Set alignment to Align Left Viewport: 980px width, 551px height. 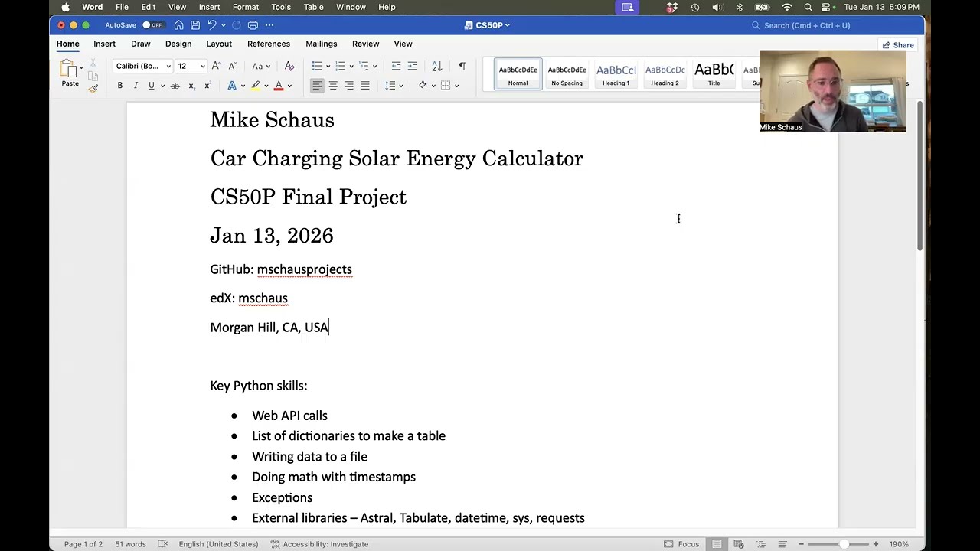click(317, 86)
